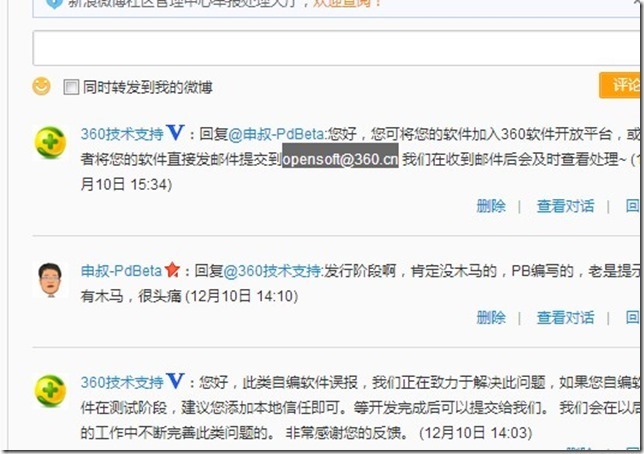Open 申叔-PdBeta cartoon avatar
644x454 pixels.
click(x=50, y=280)
